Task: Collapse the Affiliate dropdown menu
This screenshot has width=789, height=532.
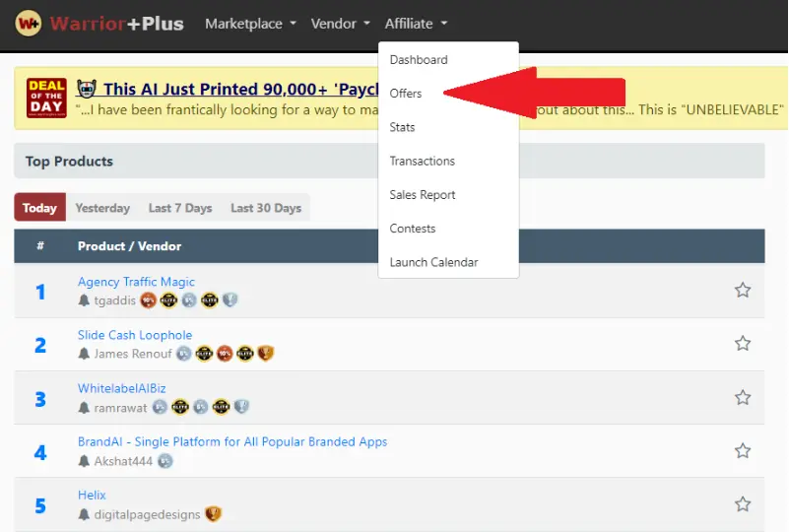Action: [x=416, y=24]
